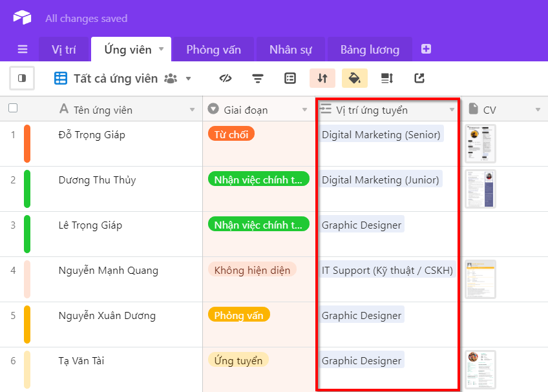This screenshot has height=392, width=548.
Task: Open the row height icon
Action: click(x=387, y=78)
